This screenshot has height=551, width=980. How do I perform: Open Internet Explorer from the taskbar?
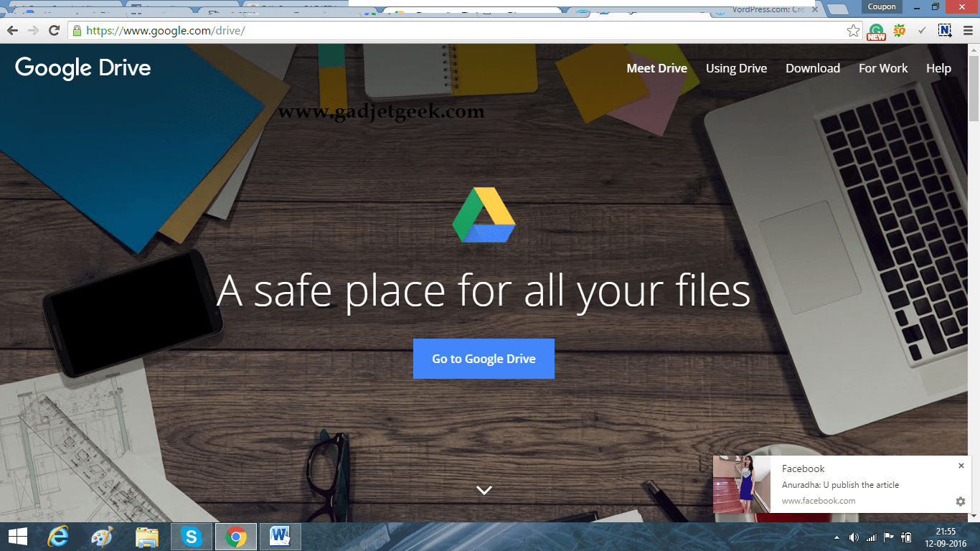(58, 537)
